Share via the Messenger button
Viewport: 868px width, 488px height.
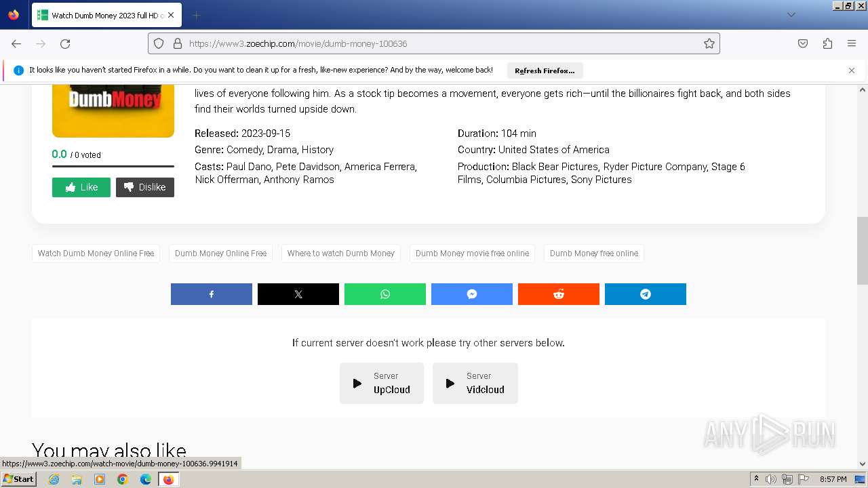coord(472,294)
